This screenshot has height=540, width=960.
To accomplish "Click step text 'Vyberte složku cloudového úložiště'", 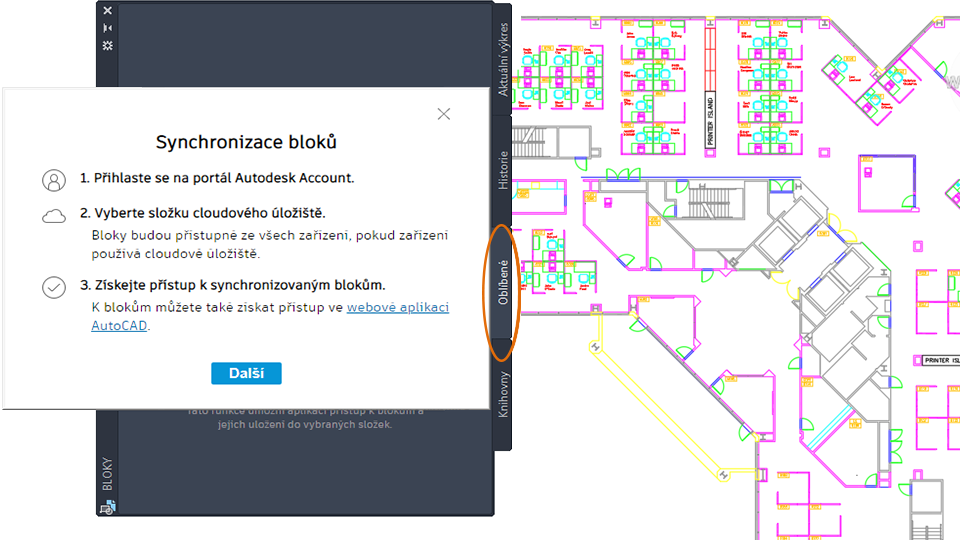I will [203, 213].
